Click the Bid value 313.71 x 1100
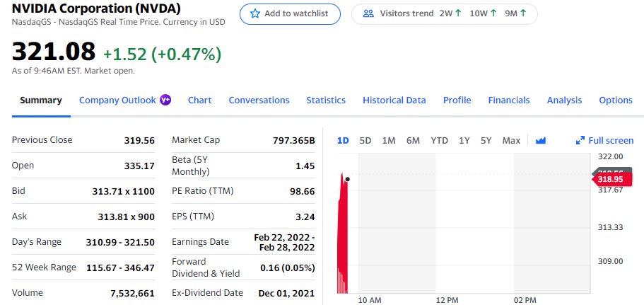Viewport: 644px width, 305px height. [123, 192]
